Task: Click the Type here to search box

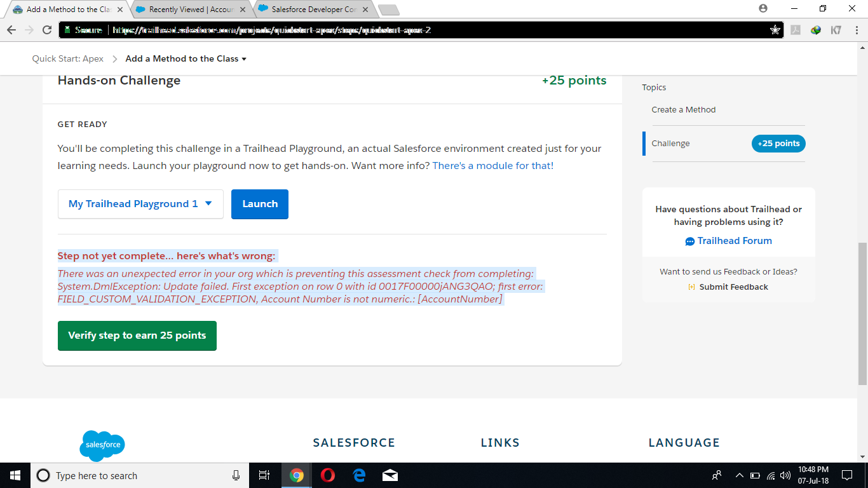Action: click(140, 475)
